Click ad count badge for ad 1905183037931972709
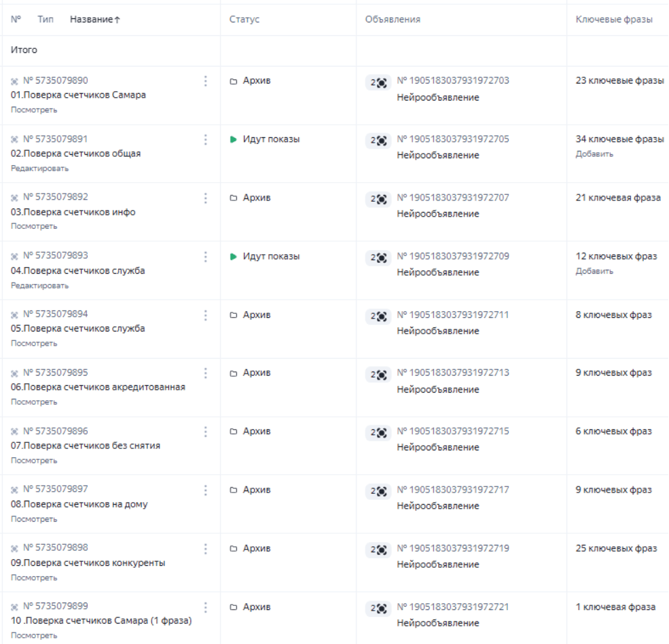Viewport: 669px width, 644px height. (378, 257)
